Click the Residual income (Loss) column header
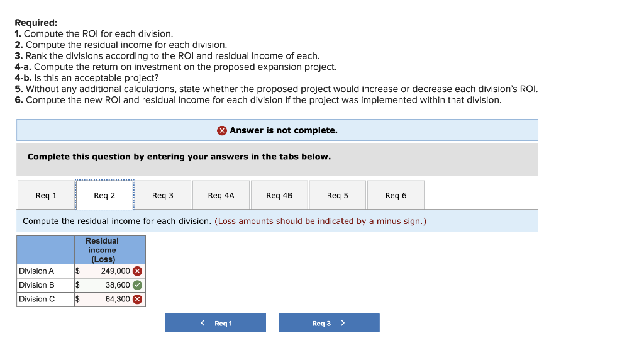The height and width of the screenshot is (338, 644). pyautogui.click(x=102, y=250)
